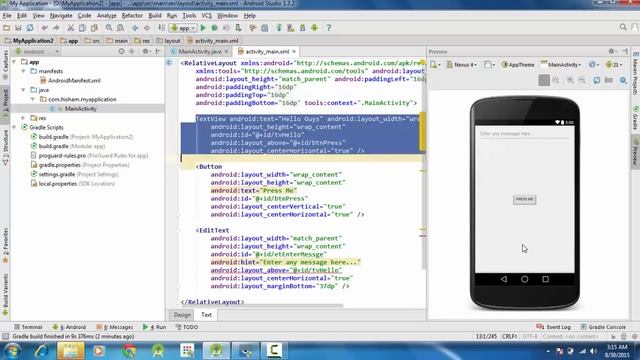Open the Gradle Console
This screenshot has height=360, width=640.
point(603,327)
